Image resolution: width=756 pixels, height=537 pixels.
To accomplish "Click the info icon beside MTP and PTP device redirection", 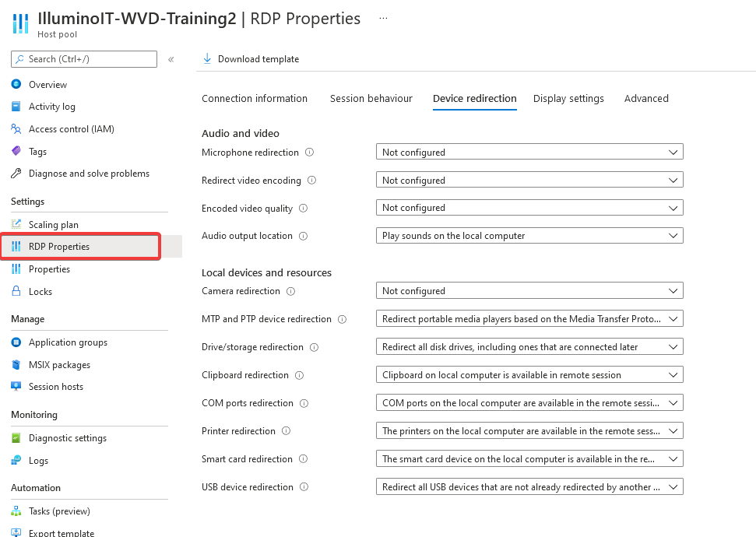I will coord(343,319).
